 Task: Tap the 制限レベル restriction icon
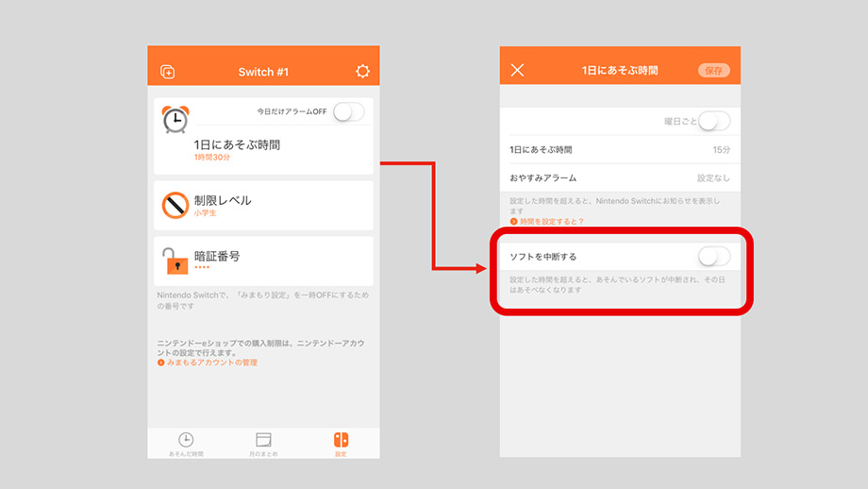point(175,205)
